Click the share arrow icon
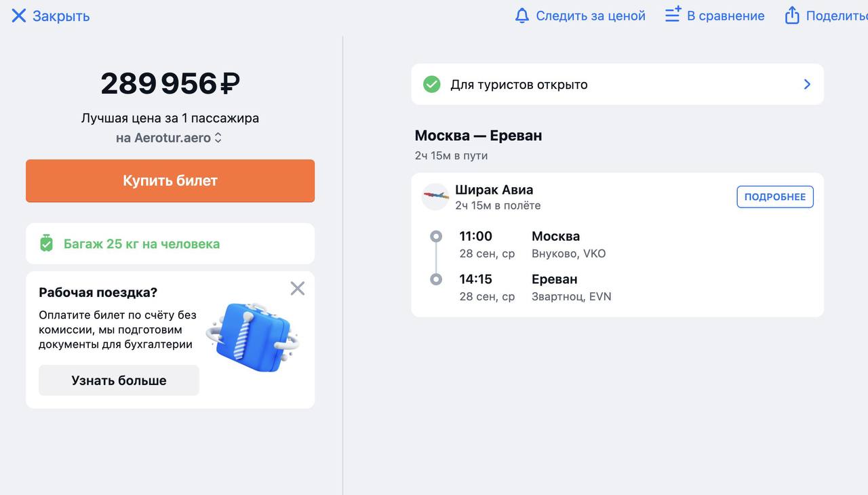This screenshot has width=868, height=495. 792,16
